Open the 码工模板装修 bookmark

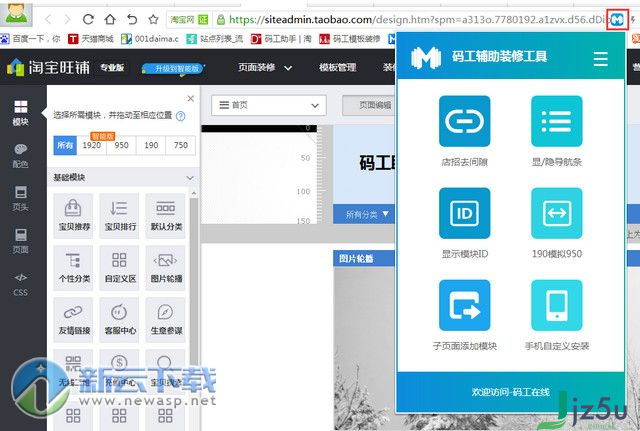click(350, 39)
